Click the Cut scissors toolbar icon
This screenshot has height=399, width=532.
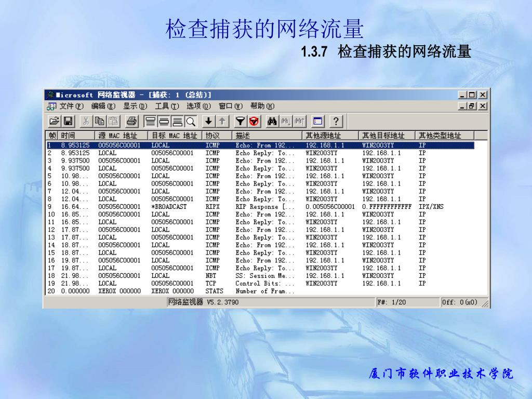click(86, 121)
